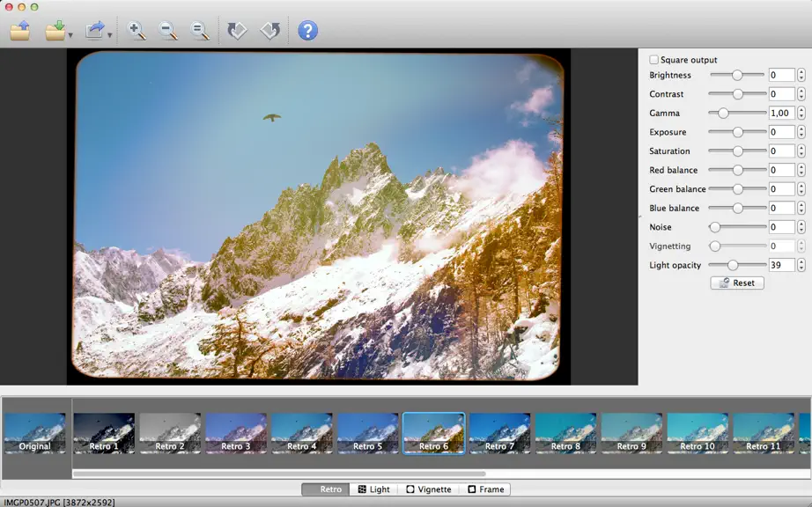Click the Share export icon

coord(95,31)
